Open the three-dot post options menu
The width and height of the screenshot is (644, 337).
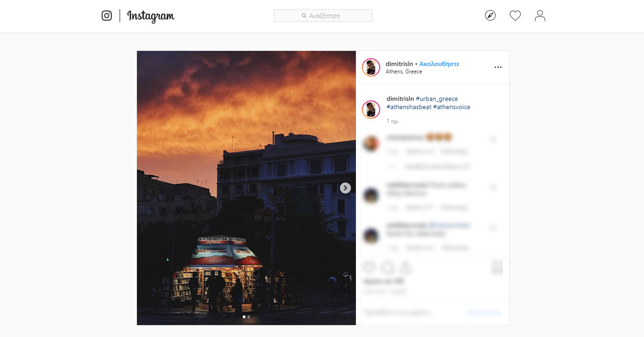pos(498,67)
